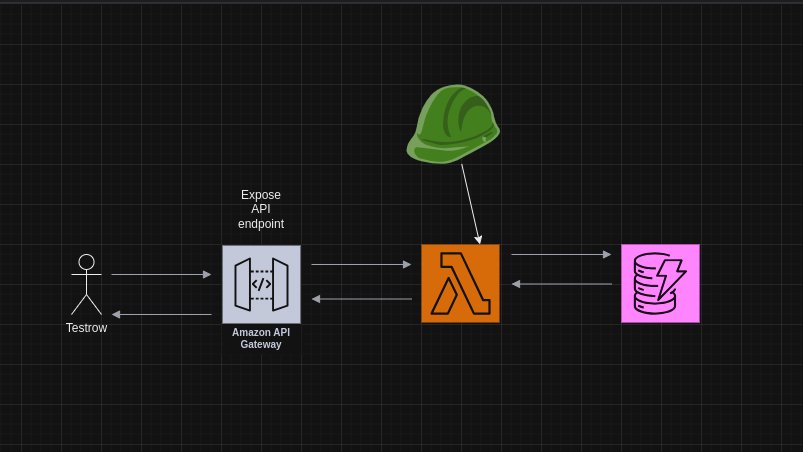Viewport: 803px width, 452px height.
Task: Select return arrow from Lambda to API Gateway
Action: [x=362, y=299]
